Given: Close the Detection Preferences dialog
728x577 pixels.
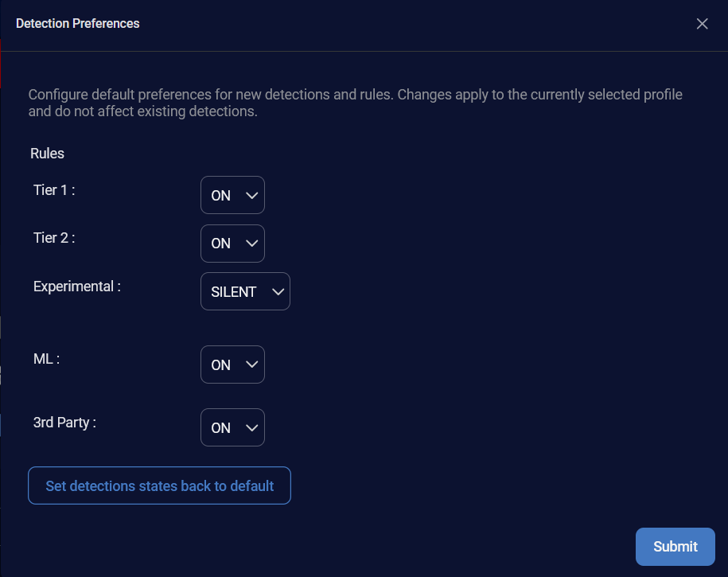Looking at the screenshot, I should 702,24.
